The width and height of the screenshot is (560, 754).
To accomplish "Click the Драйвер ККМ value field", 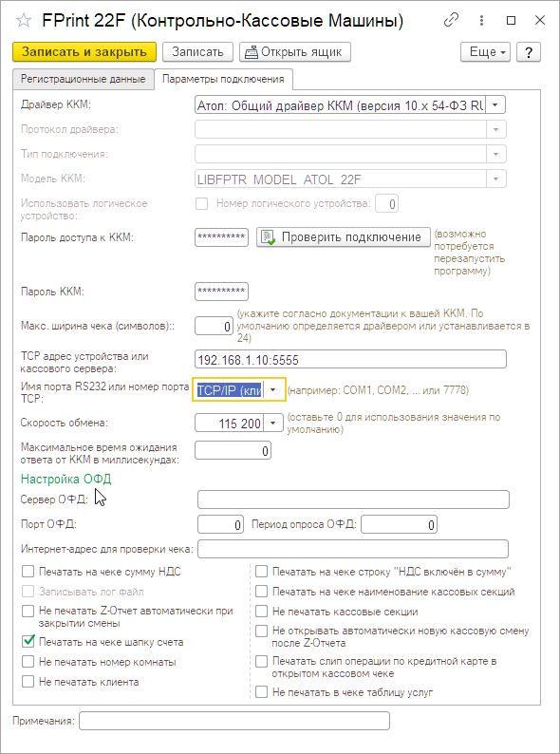I will (x=341, y=105).
